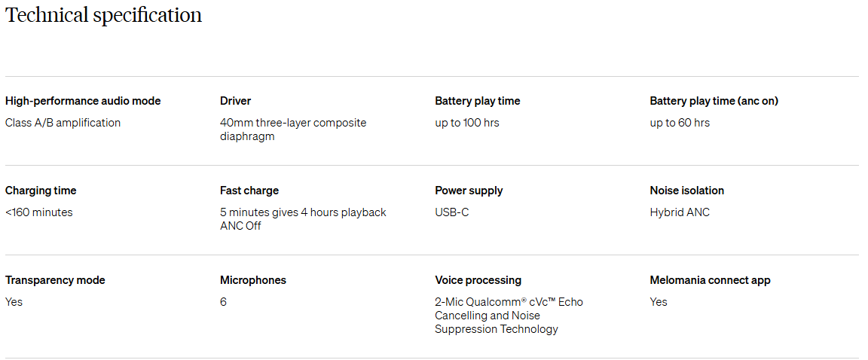
Task: Click the Fast charge heading
Action: pyautogui.click(x=249, y=191)
